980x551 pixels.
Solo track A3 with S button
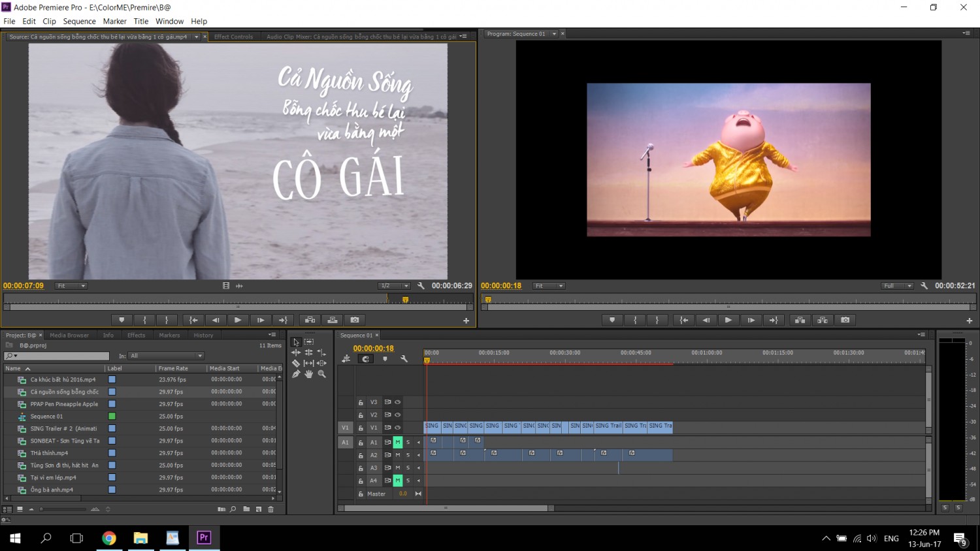point(408,468)
